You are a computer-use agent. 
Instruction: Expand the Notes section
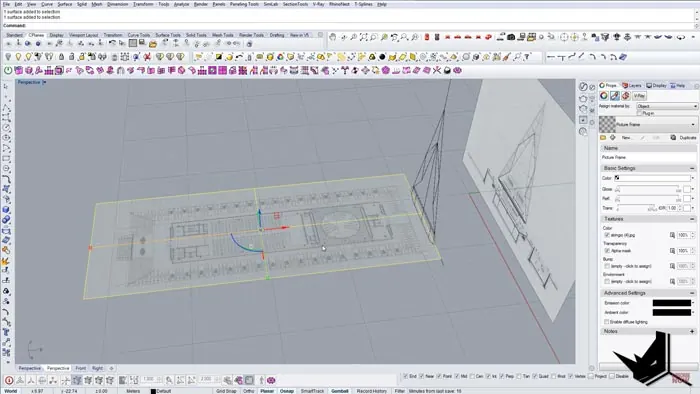click(692, 332)
